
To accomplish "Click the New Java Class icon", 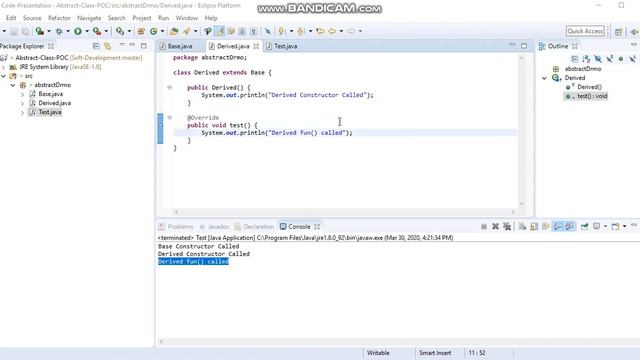I will coord(153,31).
